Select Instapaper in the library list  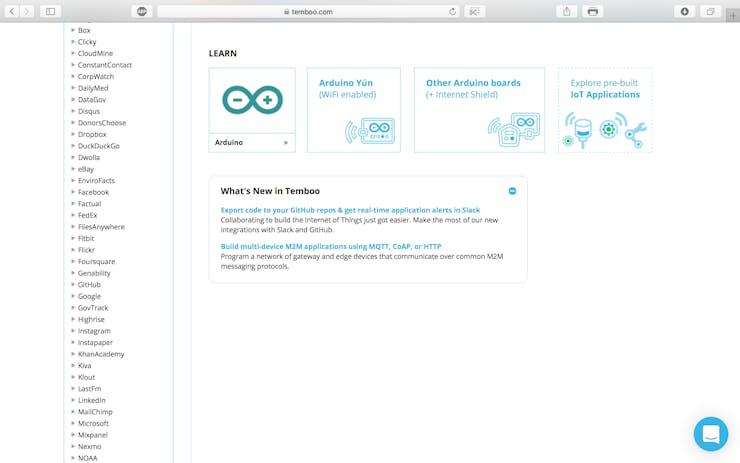coord(95,343)
